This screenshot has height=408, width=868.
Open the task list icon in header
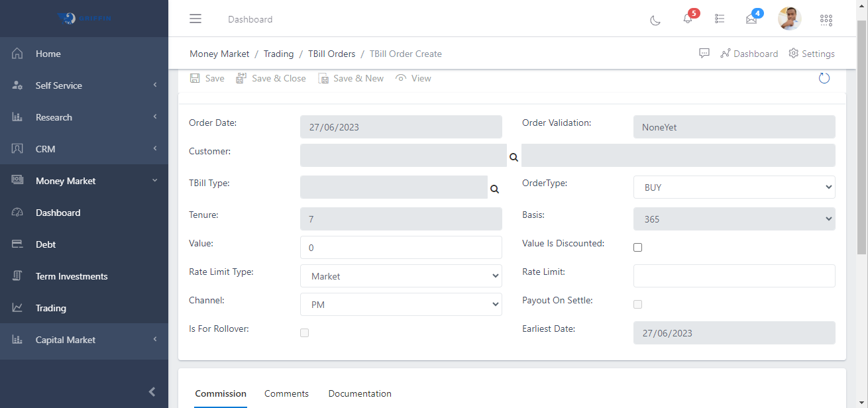[720, 19]
